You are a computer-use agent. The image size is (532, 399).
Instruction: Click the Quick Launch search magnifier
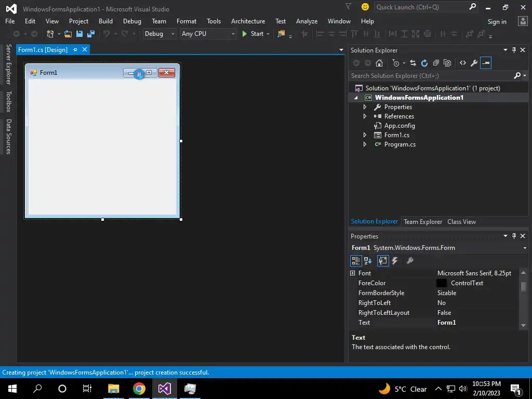(472, 7)
